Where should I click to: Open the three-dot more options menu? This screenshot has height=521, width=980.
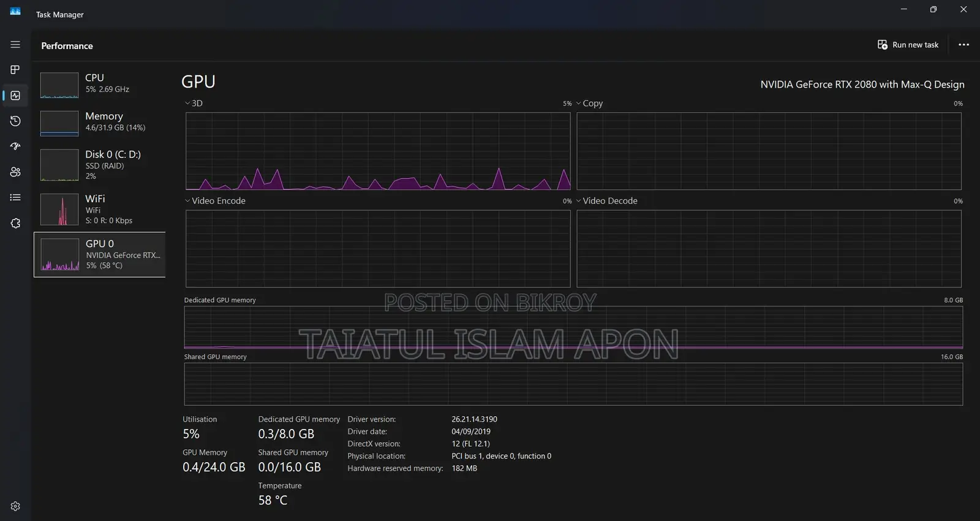click(x=963, y=45)
